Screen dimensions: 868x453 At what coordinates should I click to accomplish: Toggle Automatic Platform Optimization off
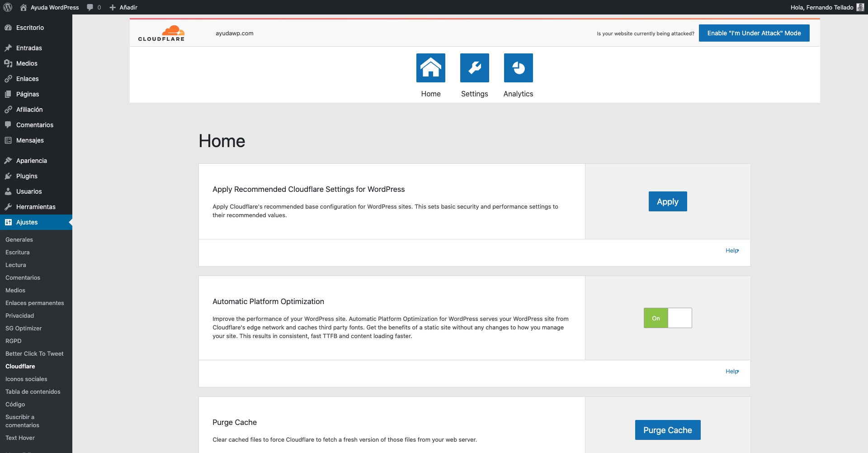(667, 318)
